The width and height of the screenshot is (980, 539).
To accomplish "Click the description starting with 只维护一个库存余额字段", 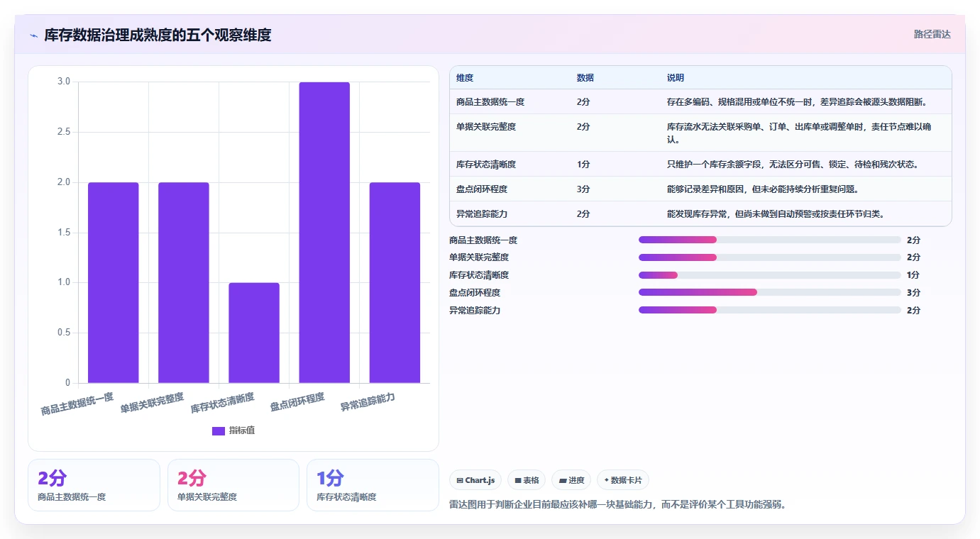I will click(793, 165).
